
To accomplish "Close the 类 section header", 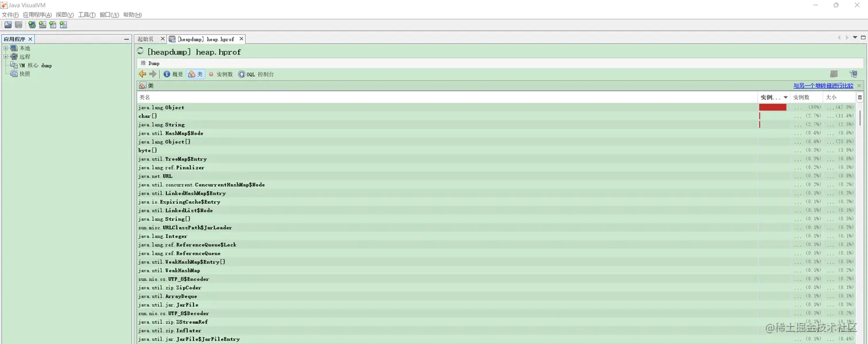I will tap(859, 85).
